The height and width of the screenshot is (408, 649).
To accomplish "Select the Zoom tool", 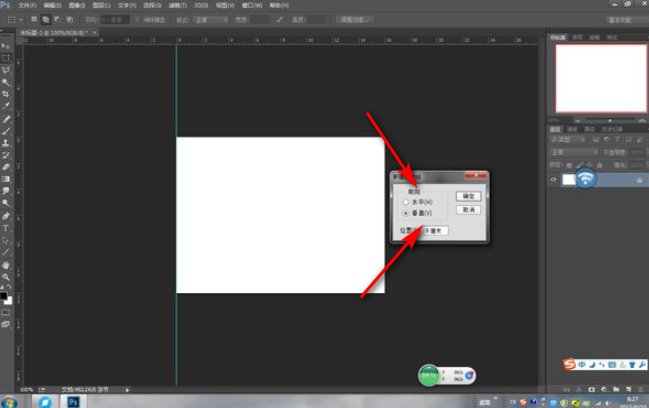I will (x=5, y=277).
